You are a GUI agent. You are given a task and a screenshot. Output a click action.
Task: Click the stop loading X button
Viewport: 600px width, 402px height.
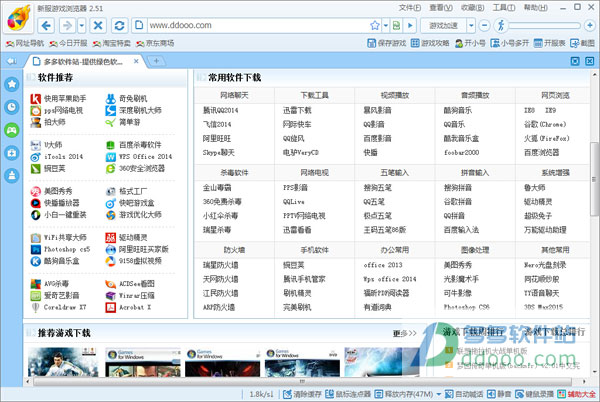click(x=98, y=26)
